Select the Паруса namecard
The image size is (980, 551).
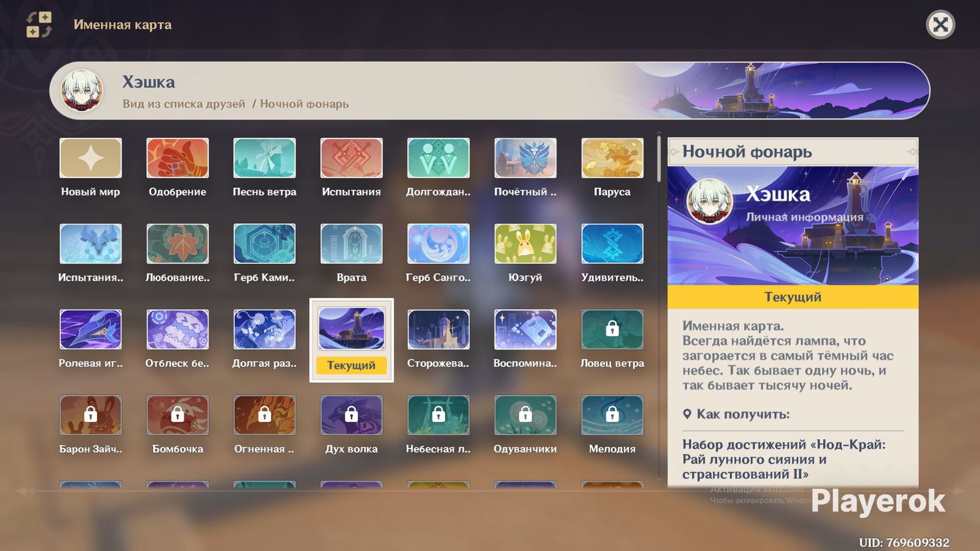point(612,158)
